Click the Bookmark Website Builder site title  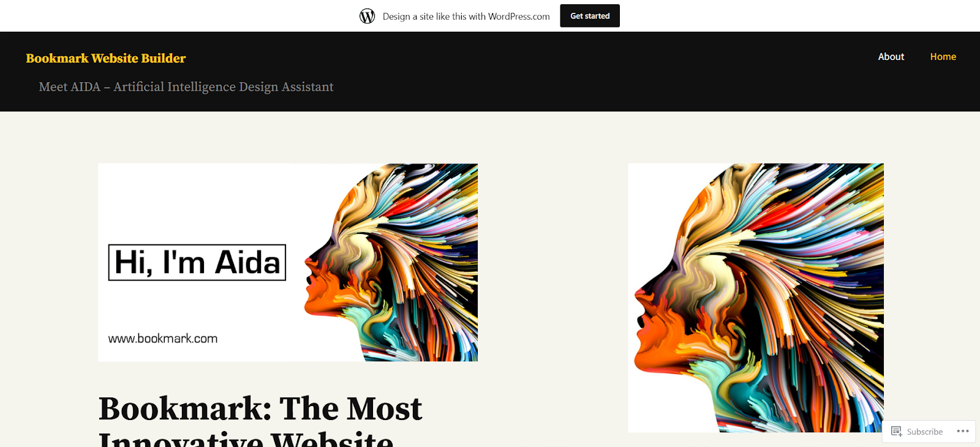[x=106, y=58]
